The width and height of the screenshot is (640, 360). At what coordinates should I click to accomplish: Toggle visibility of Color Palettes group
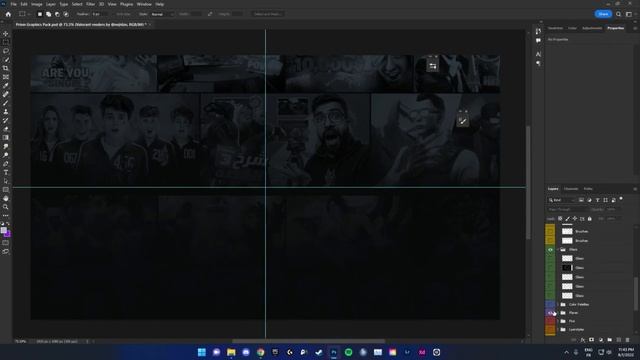(x=550, y=304)
